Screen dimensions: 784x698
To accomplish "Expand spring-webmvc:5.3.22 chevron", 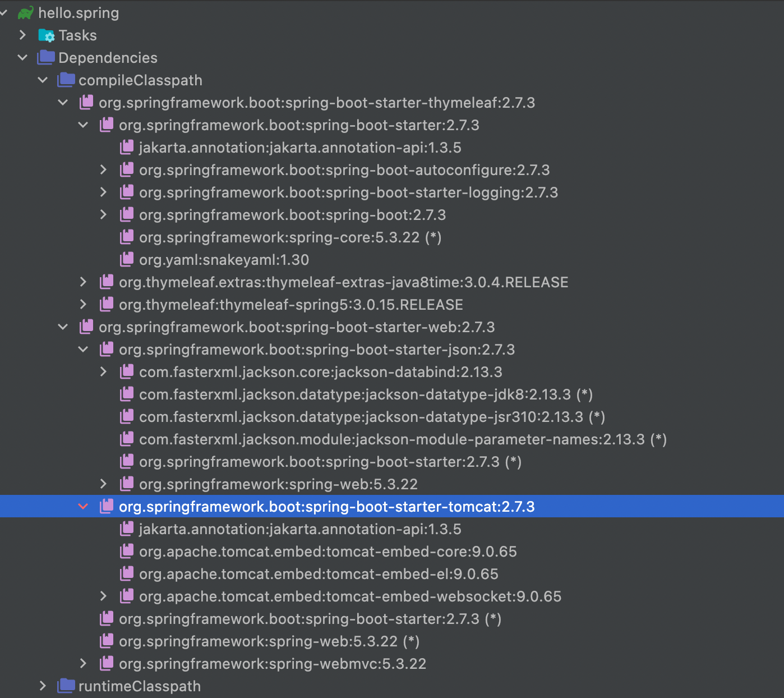I will coord(83,663).
